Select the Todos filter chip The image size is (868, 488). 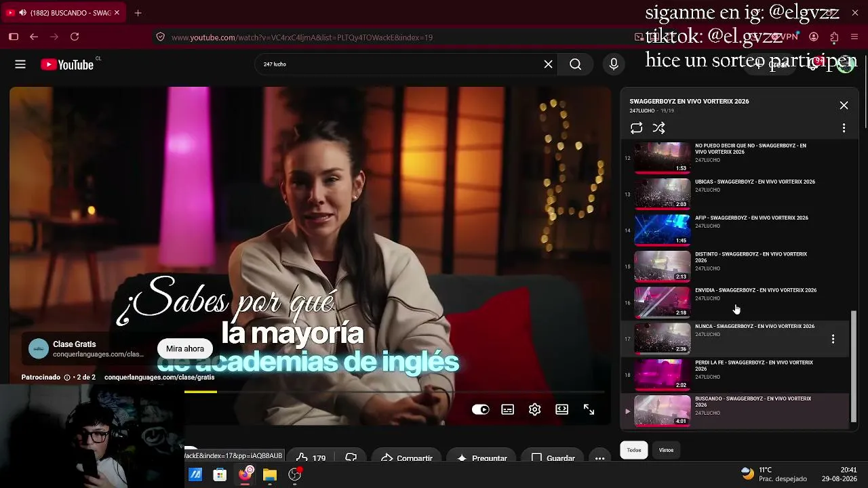pyautogui.click(x=634, y=450)
